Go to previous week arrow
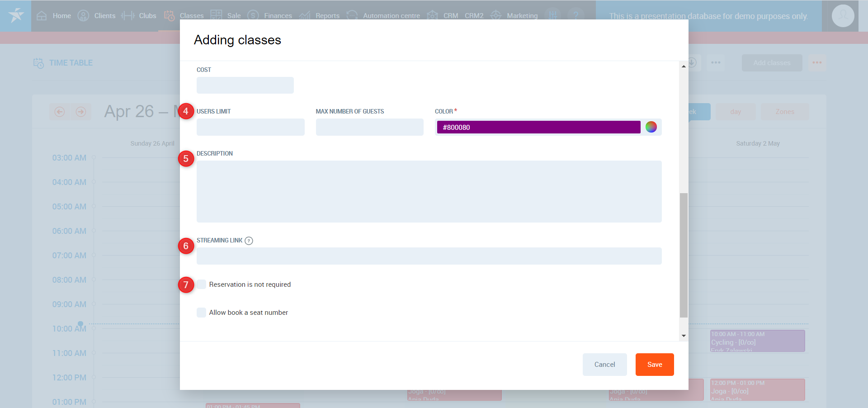Viewport: 868px width, 408px height. [60, 112]
